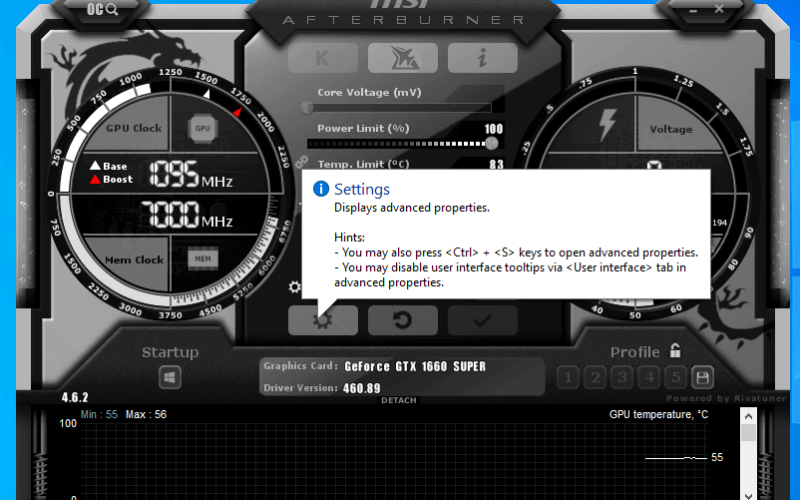
Task: Click the 'Voltage' gauge label
Action: pyautogui.click(x=671, y=130)
